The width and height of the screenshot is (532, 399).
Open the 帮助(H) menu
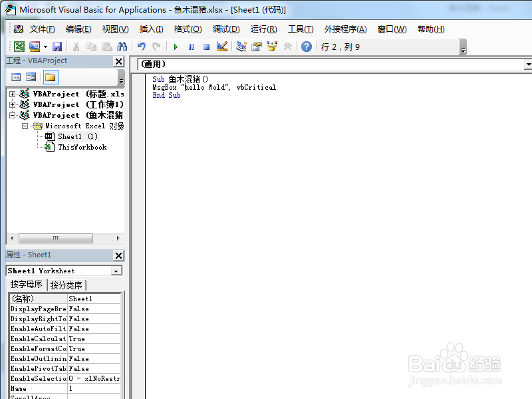(x=431, y=29)
